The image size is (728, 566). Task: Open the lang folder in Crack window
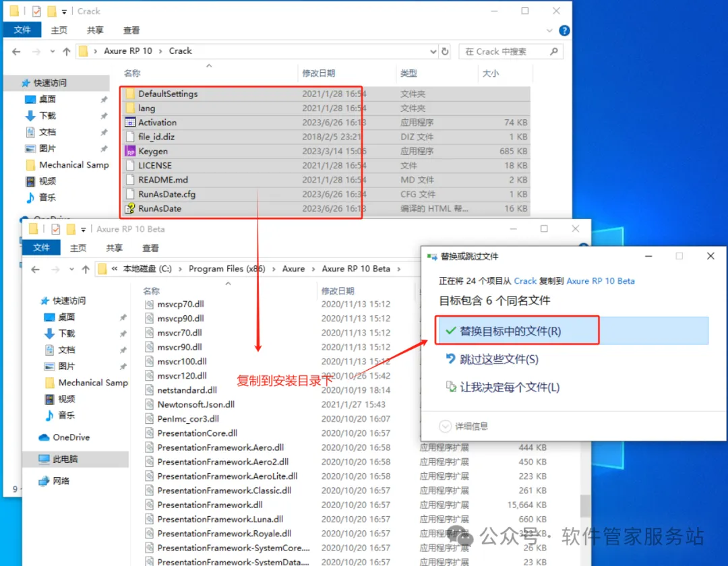[147, 108]
